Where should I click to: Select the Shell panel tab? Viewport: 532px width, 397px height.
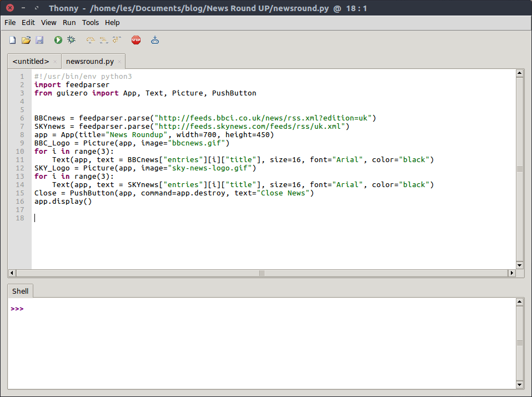[21, 291]
